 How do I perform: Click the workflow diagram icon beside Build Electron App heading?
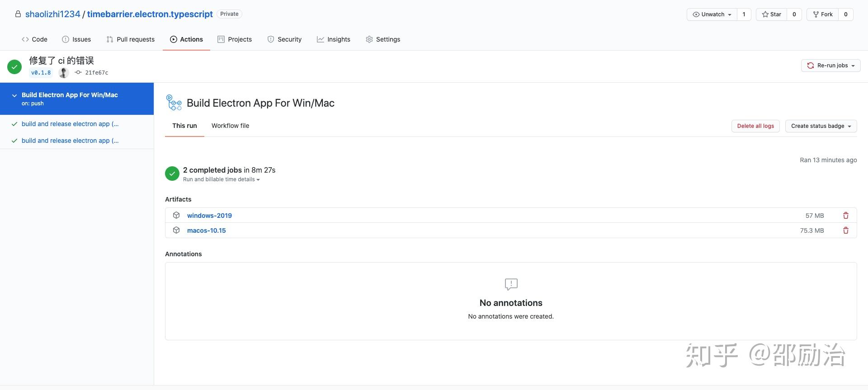[174, 103]
